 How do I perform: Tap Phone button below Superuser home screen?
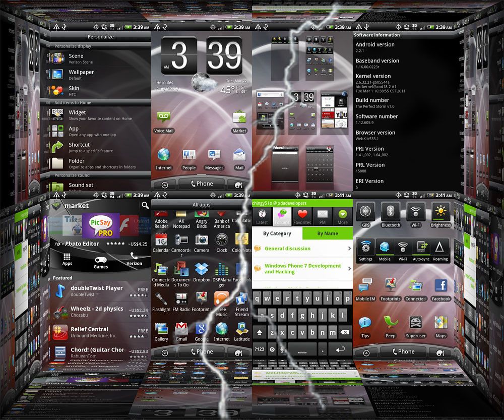[403, 352]
